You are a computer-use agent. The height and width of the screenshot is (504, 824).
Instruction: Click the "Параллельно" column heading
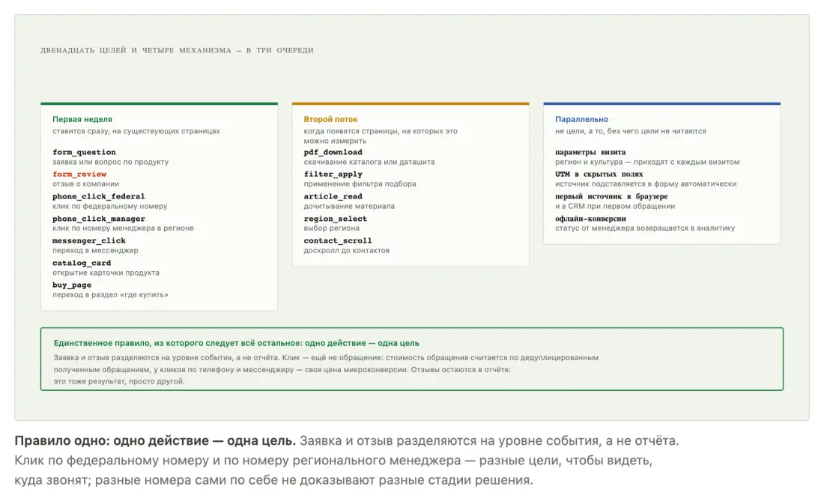coord(582,119)
